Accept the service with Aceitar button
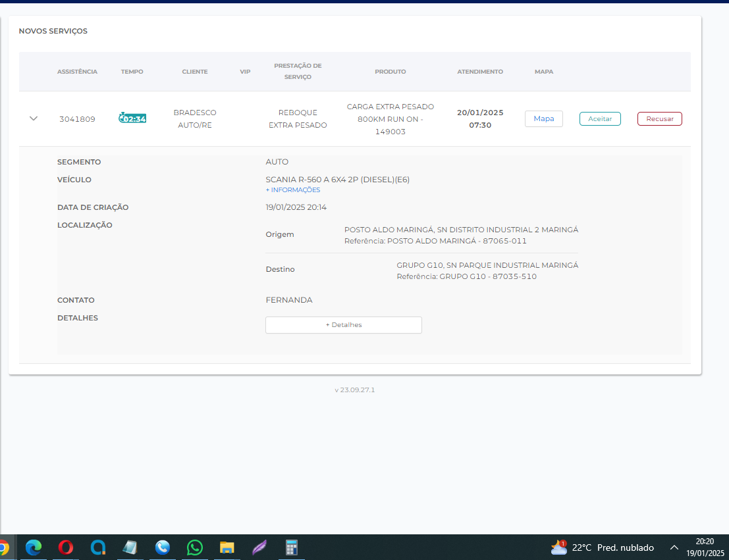Image resolution: width=729 pixels, height=560 pixels. click(x=599, y=118)
